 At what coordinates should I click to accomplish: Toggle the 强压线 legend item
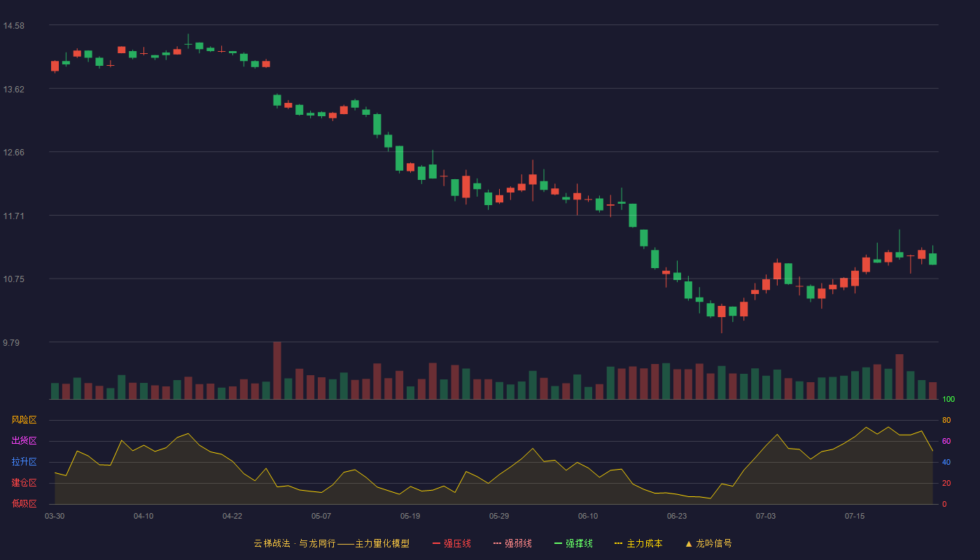pos(451,543)
